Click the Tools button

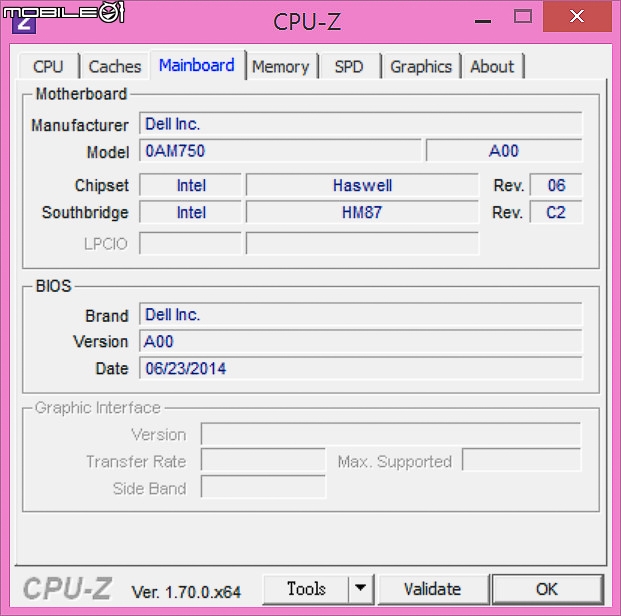(306, 589)
